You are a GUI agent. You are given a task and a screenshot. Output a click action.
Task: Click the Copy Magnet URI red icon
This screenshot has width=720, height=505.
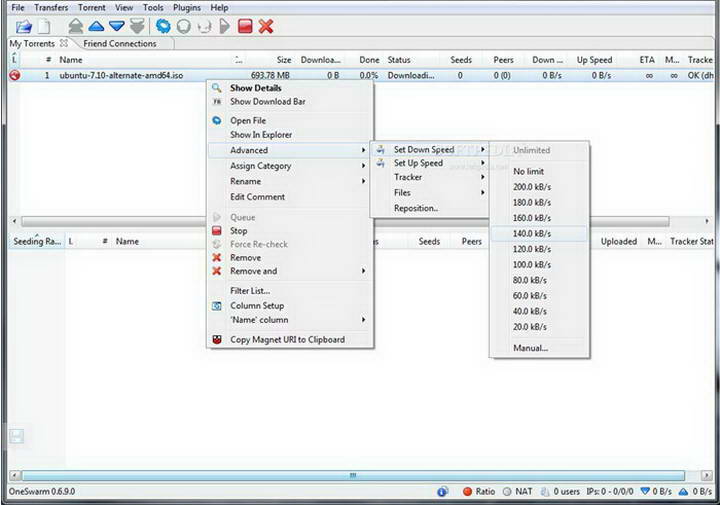coord(217,339)
